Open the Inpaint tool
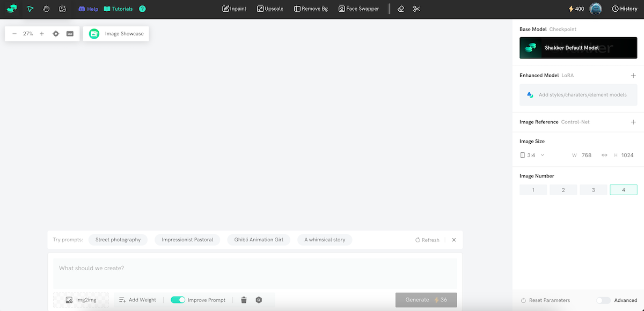 [x=235, y=9]
